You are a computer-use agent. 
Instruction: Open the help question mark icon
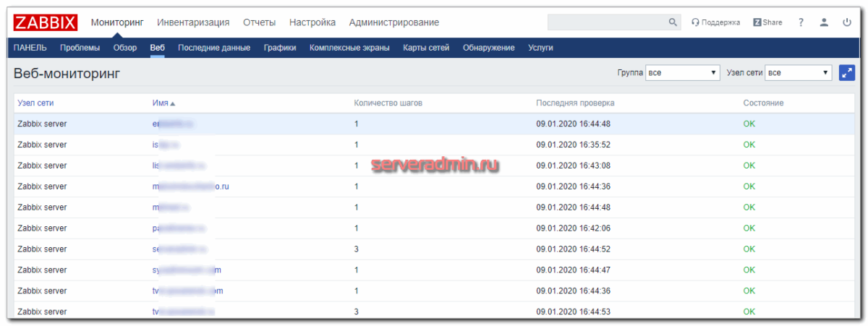(x=801, y=22)
